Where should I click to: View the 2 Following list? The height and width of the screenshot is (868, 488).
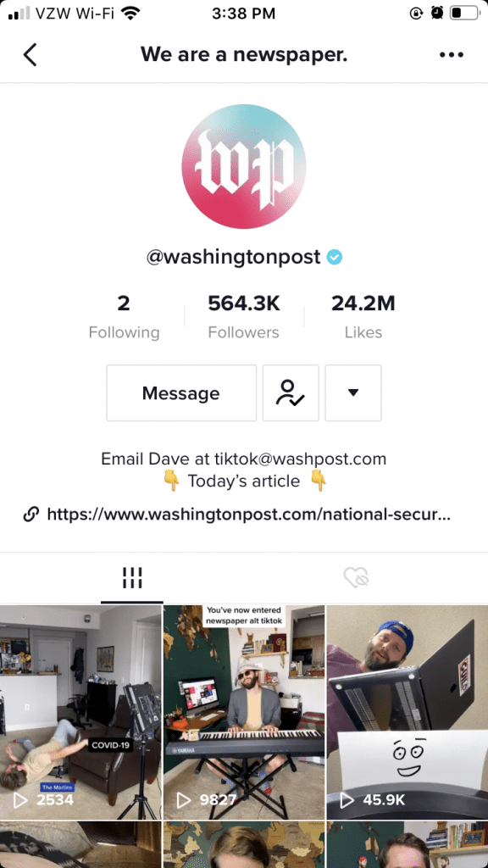(124, 317)
